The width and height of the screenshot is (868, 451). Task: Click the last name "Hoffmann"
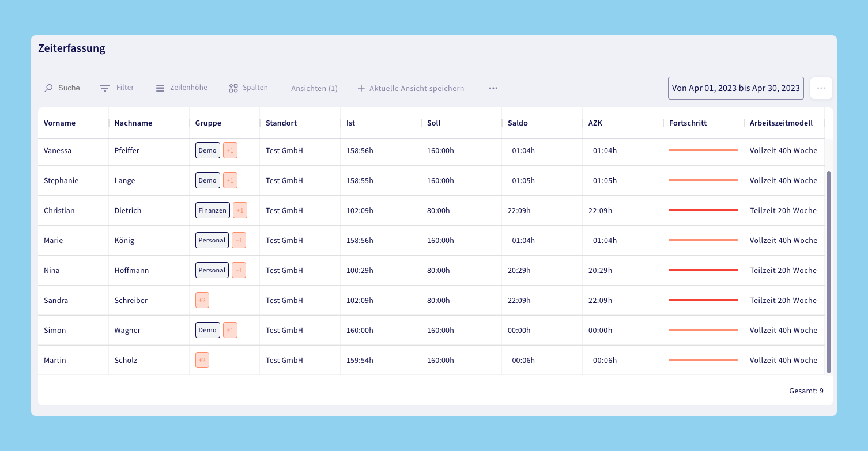[x=132, y=270]
